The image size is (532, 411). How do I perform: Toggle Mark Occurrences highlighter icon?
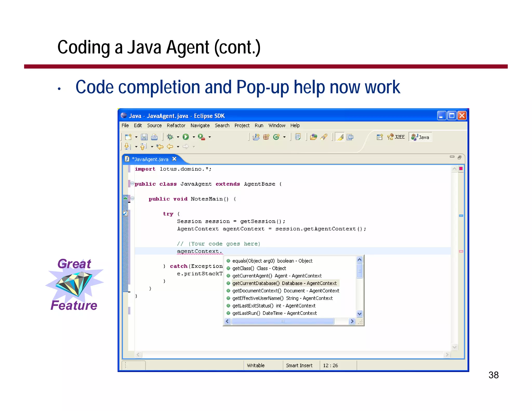340,137
